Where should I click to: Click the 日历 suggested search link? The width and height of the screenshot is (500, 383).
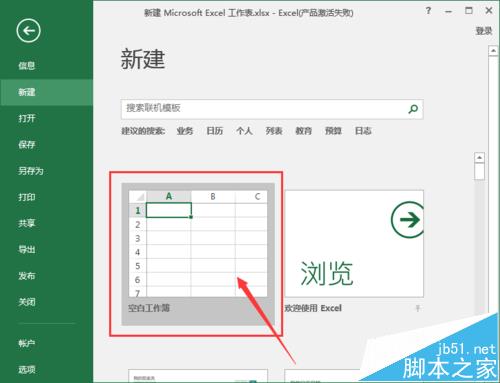[x=215, y=131]
